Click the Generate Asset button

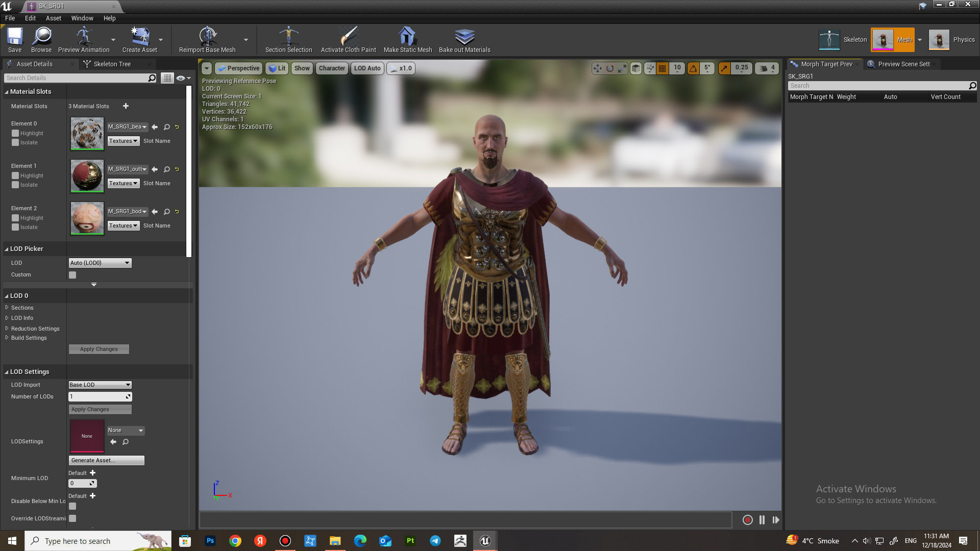pyautogui.click(x=106, y=460)
